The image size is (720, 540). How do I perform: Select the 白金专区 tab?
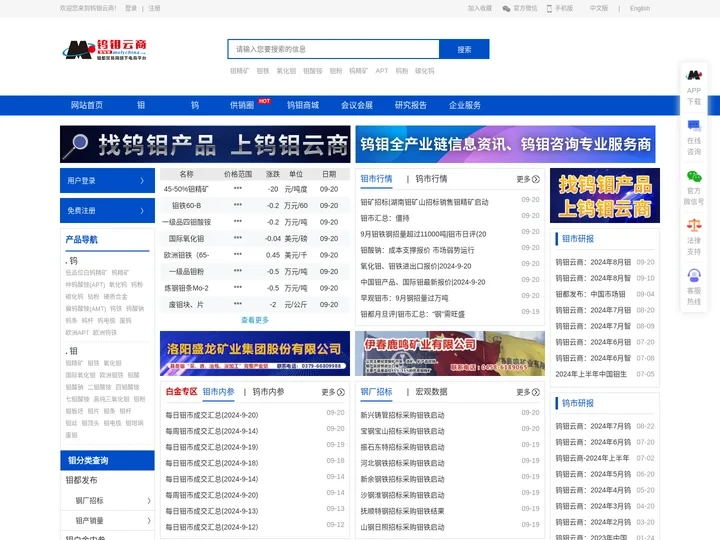click(x=181, y=392)
